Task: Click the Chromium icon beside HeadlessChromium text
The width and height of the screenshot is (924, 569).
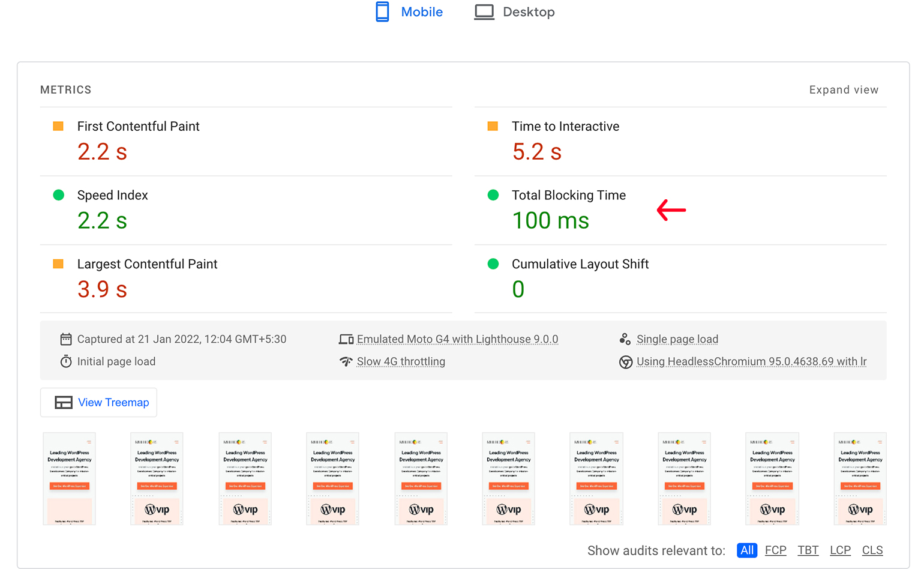Action: tap(625, 362)
